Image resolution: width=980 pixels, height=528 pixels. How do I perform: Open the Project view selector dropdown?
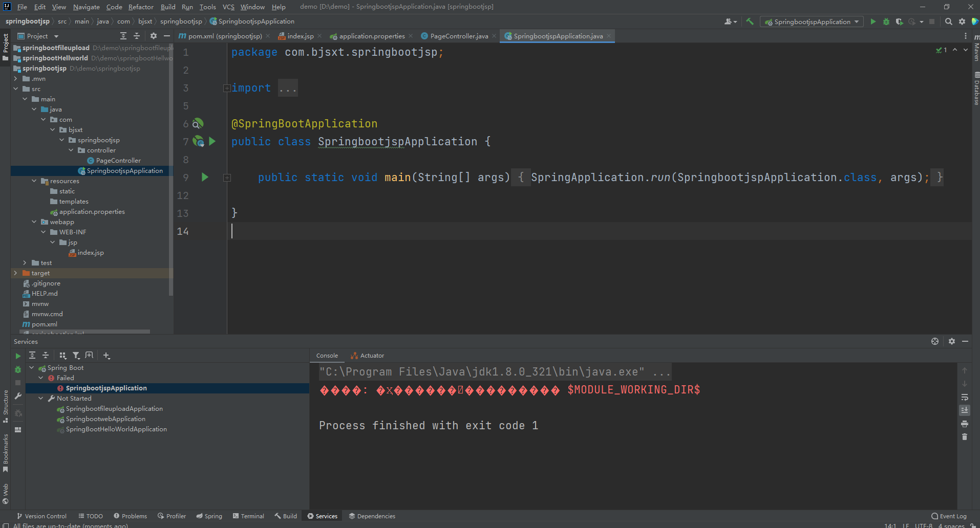[x=38, y=36]
